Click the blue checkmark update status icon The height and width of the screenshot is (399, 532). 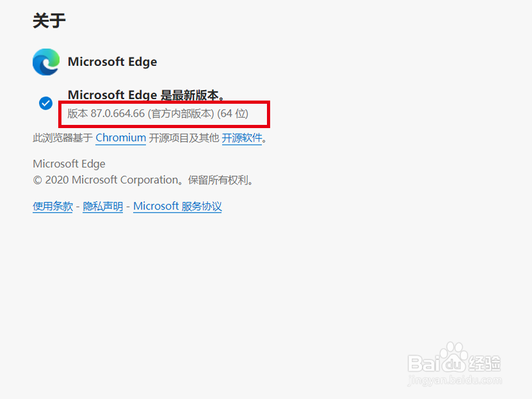[x=46, y=103]
